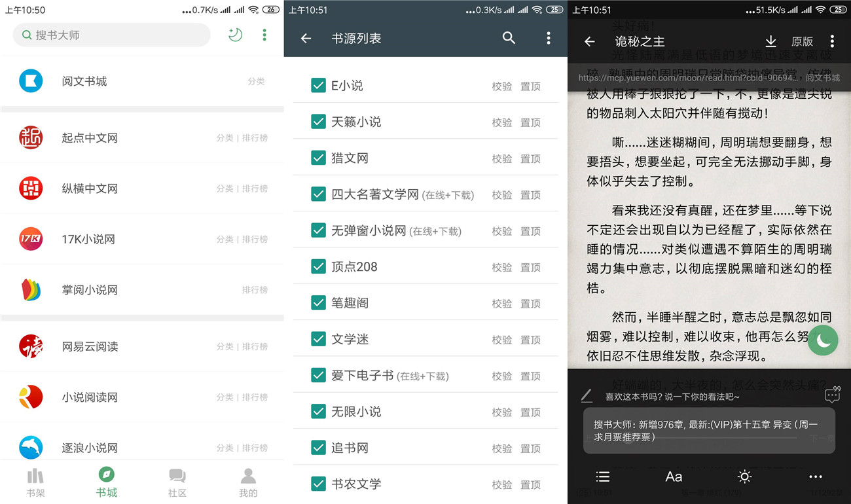
Task: Open 小说阅读网 logo icon
Action: (x=31, y=397)
